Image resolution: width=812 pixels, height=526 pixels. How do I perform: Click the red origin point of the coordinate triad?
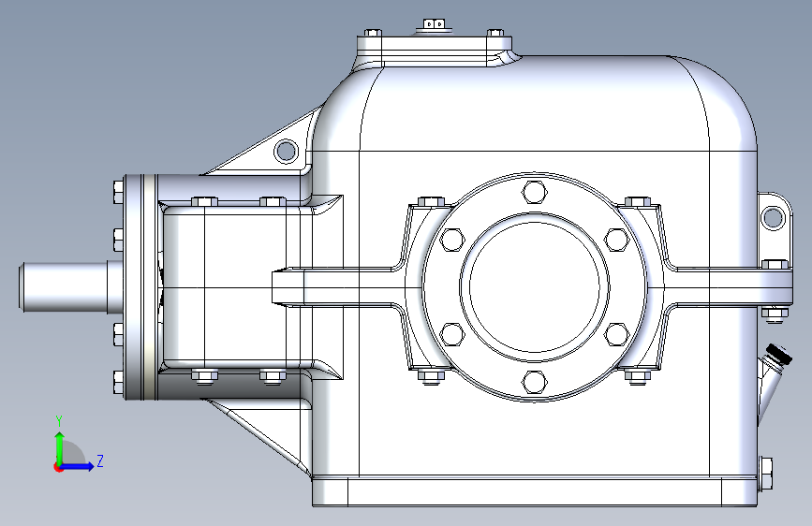[x=58, y=467]
